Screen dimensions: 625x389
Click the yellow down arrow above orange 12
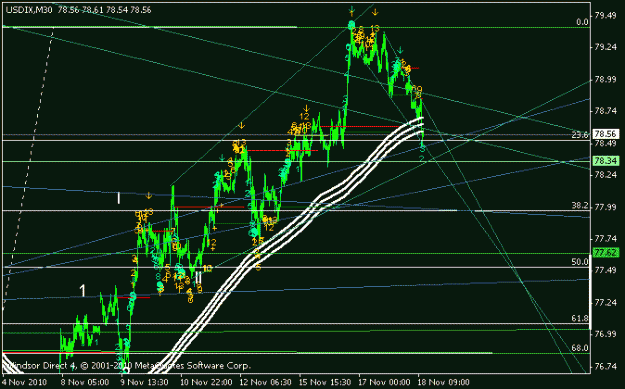pos(306,108)
